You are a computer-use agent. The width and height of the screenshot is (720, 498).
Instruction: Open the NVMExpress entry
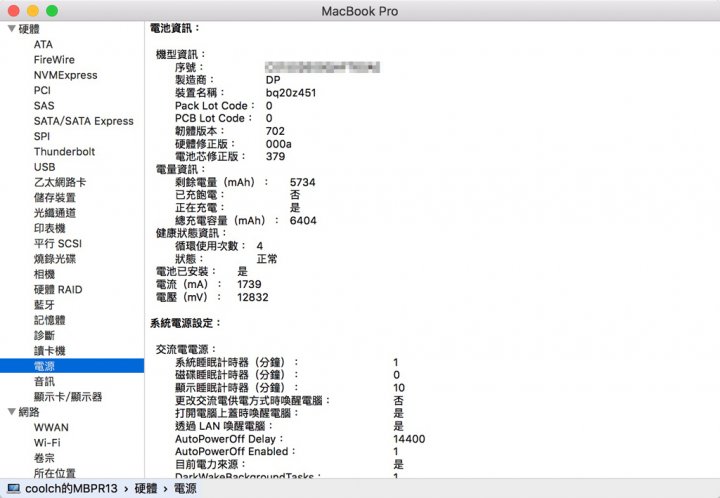66,75
